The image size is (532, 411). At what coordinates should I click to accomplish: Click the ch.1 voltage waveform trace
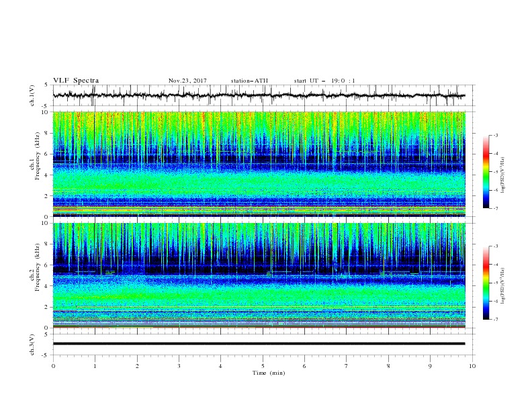[259, 95]
